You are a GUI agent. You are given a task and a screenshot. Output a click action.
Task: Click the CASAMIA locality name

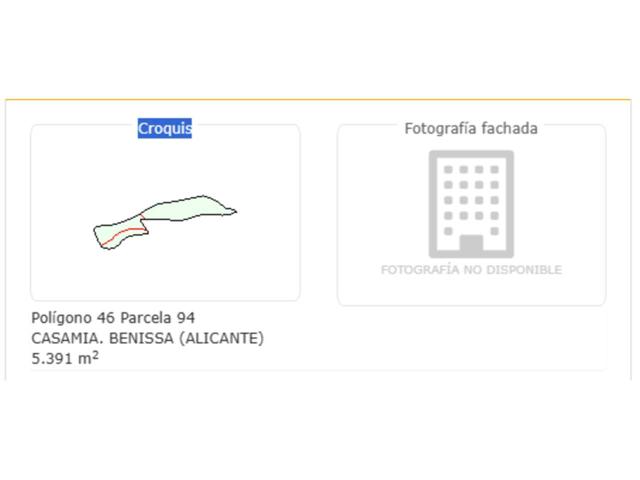67,338
